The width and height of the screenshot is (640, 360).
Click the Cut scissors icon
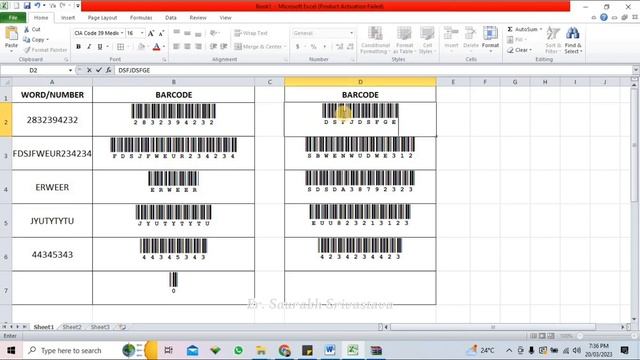point(27,29)
